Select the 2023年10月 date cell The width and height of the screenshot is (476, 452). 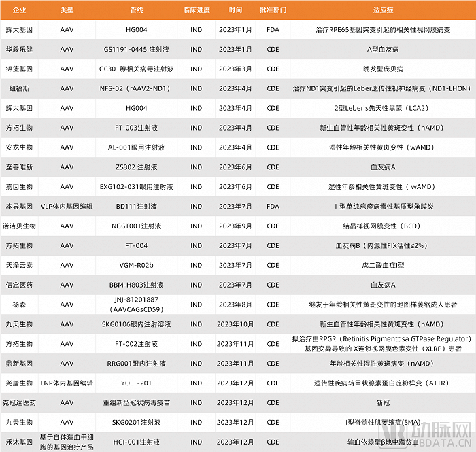tap(235, 324)
